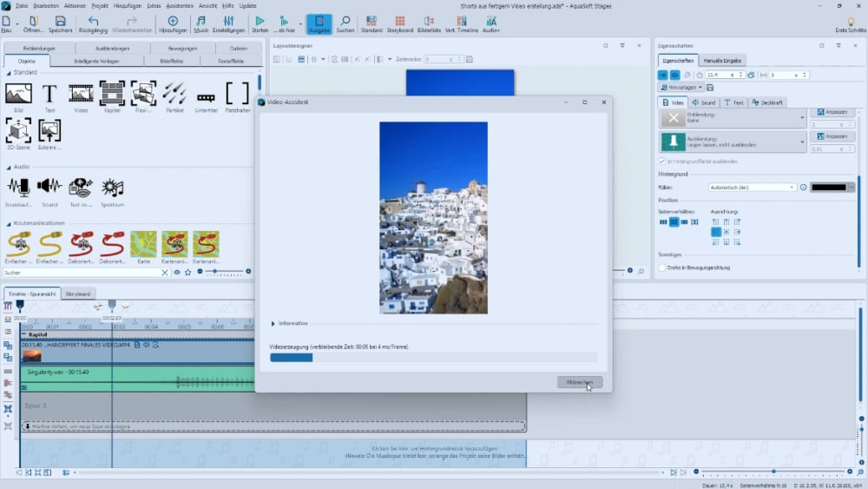Choose the Untertitel object icon
Image resolution: width=868 pixels, height=489 pixels.
click(x=206, y=97)
